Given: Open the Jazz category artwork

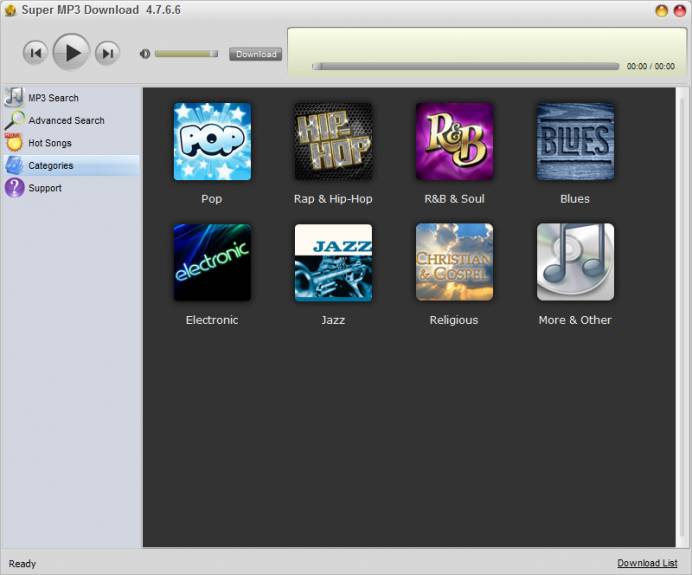Looking at the screenshot, I should pyautogui.click(x=333, y=263).
